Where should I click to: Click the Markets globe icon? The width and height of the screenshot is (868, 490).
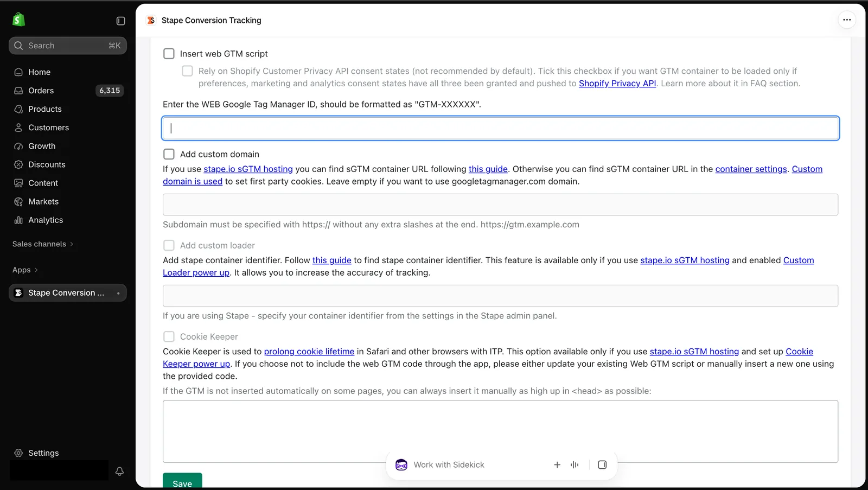click(18, 201)
